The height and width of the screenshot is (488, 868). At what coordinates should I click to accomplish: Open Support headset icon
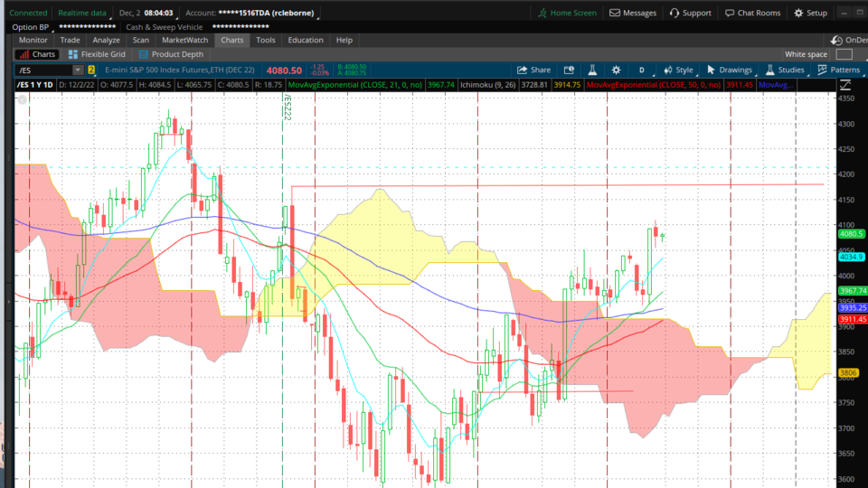[674, 13]
